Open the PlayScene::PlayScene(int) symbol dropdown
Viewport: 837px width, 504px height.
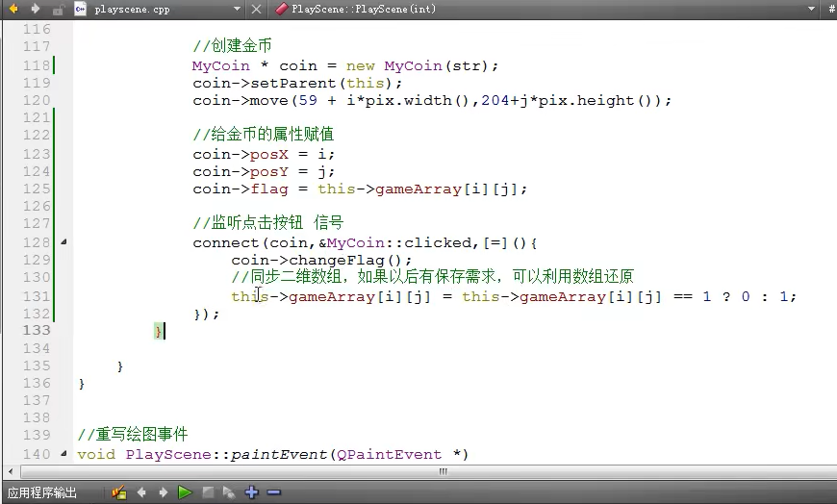[811, 9]
